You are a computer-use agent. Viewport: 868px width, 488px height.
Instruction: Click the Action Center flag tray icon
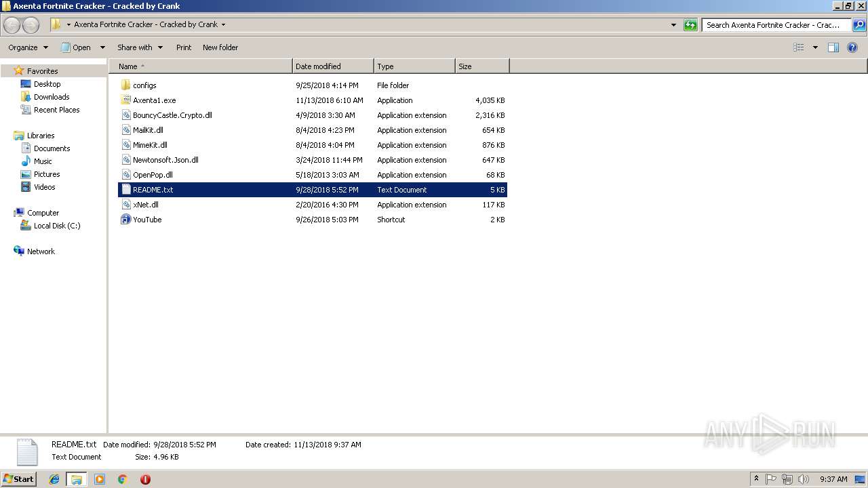tap(771, 479)
